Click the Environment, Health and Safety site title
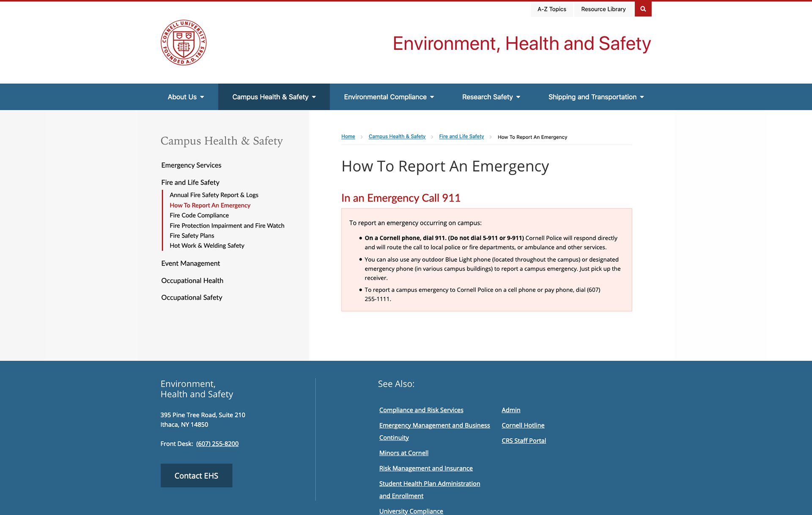This screenshot has height=515, width=812. point(521,43)
